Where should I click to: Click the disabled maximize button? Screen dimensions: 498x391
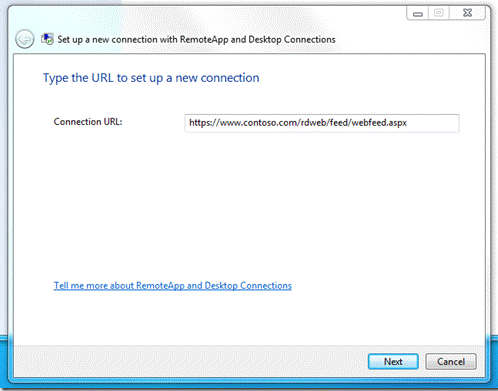point(439,13)
